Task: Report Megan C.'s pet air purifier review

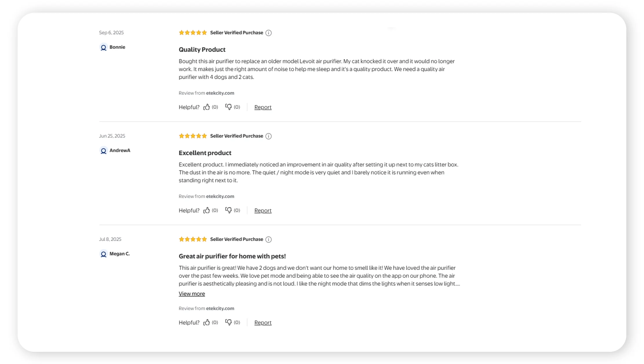Action: pos(263,322)
